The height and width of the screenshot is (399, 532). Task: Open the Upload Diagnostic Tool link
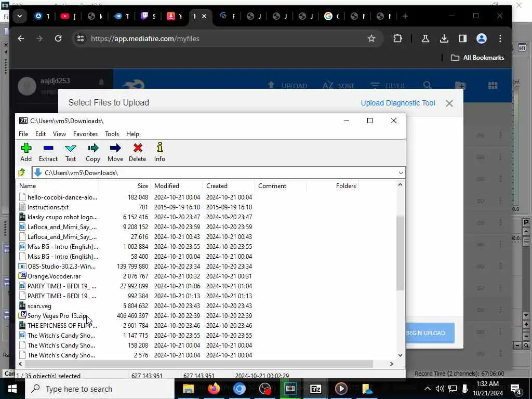[397, 103]
